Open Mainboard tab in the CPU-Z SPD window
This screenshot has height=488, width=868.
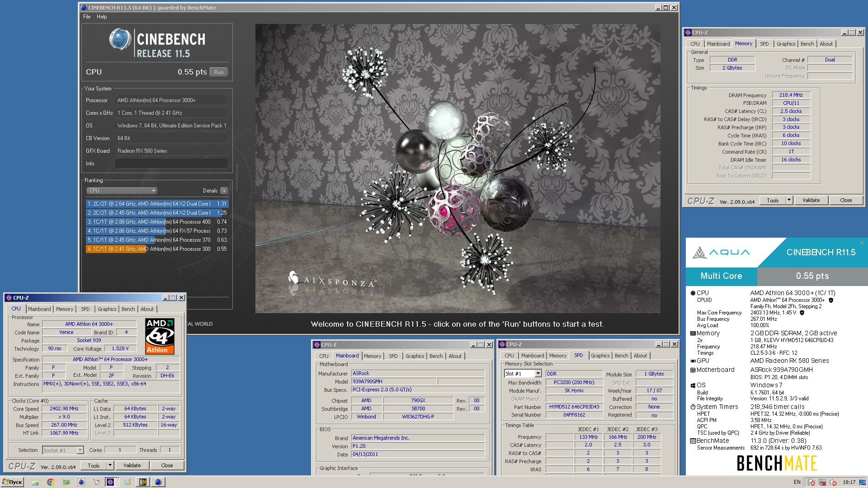tap(533, 356)
